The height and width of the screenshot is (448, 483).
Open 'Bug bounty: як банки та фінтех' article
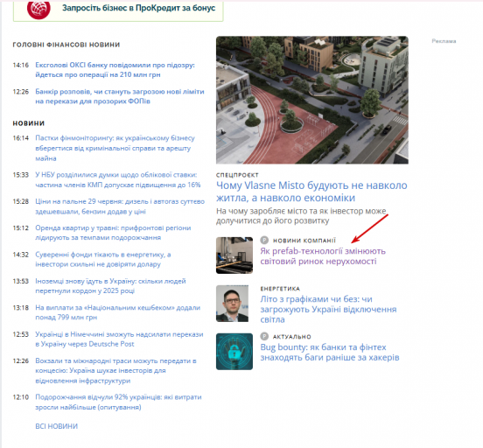[330, 352]
